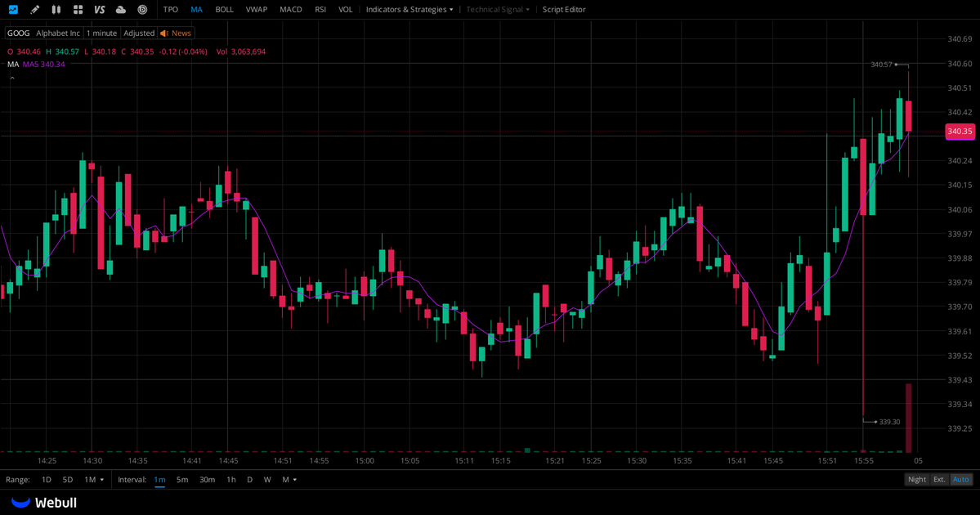Open the multi-chart grid layout icon
Screen dimensions: 980x515
coord(78,9)
